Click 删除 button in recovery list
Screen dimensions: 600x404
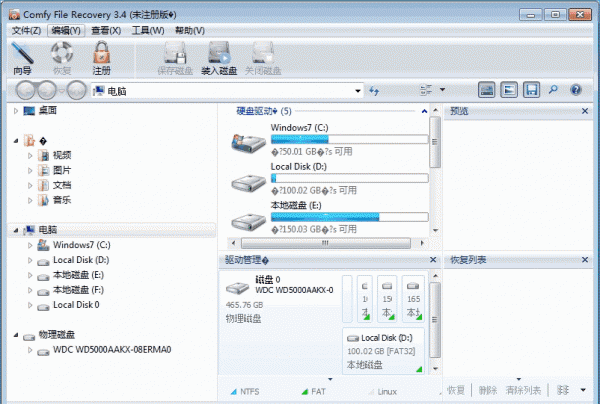[x=488, y=391]
